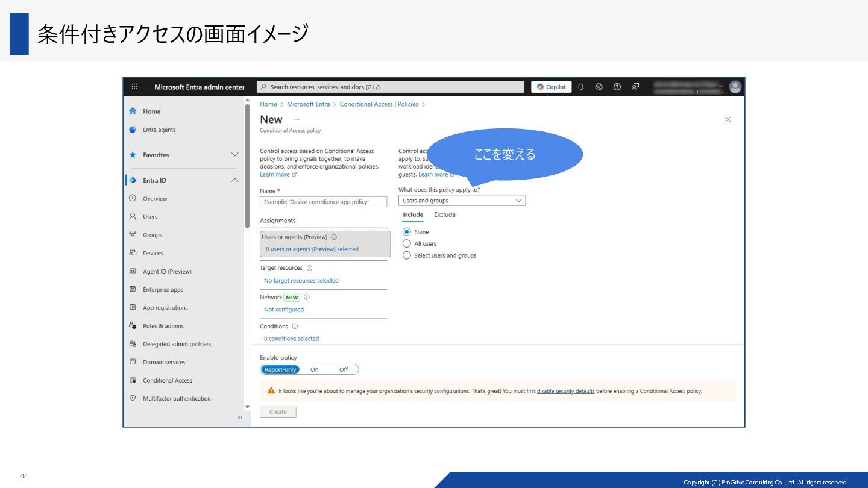This screenshot has width=868, height=488.
Task: Open Entra agents in sidebar
Action: 159,130
